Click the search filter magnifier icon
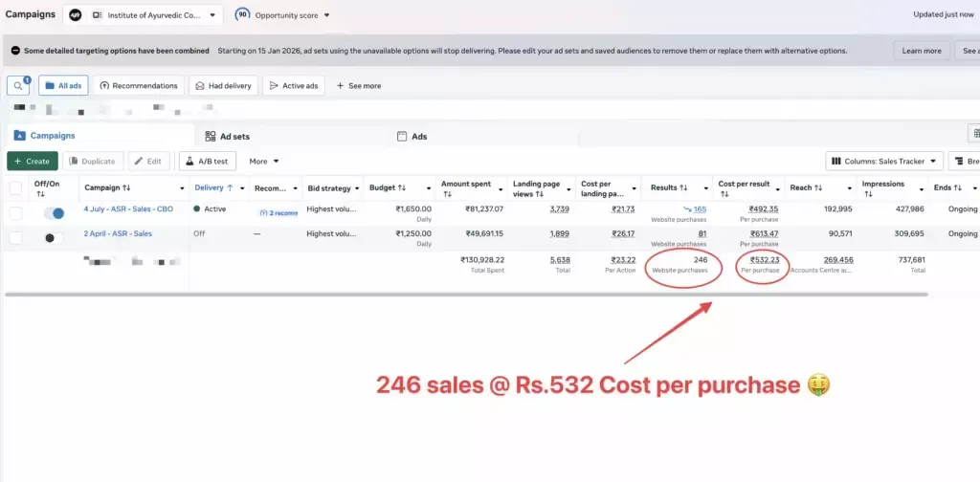The width and height of the screenshot is (980, 482). tap(17, 85)
